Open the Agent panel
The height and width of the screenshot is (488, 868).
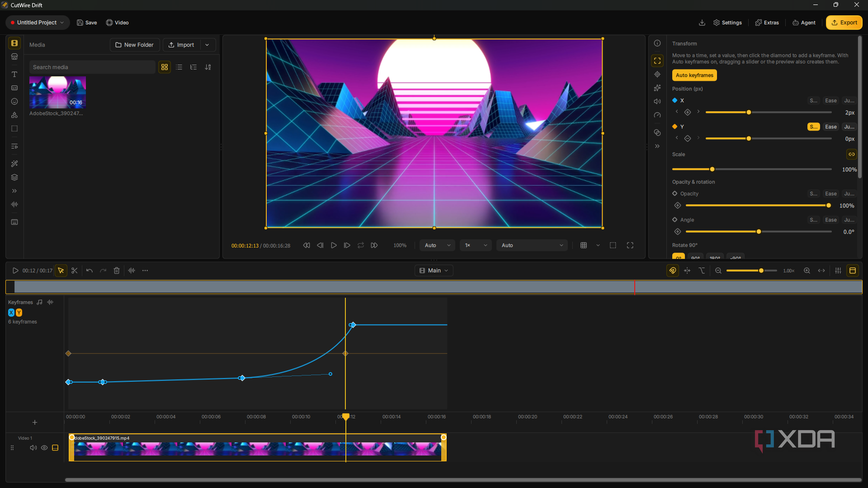[804, 23]
